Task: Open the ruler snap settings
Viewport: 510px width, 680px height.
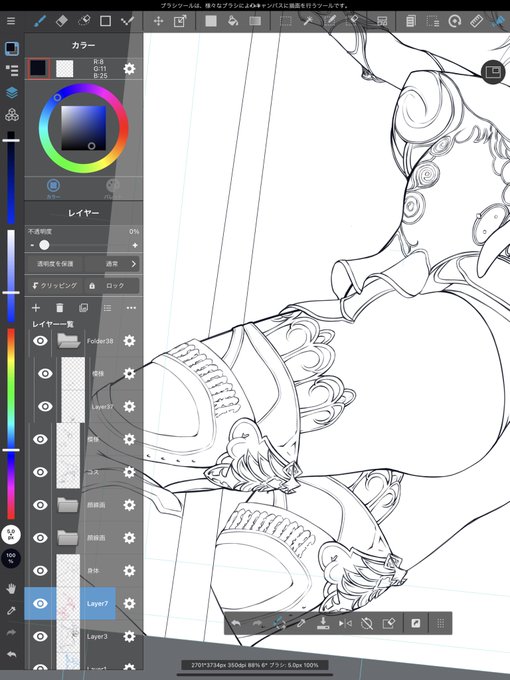Action: pyautogui.click(x=476, y=21)
